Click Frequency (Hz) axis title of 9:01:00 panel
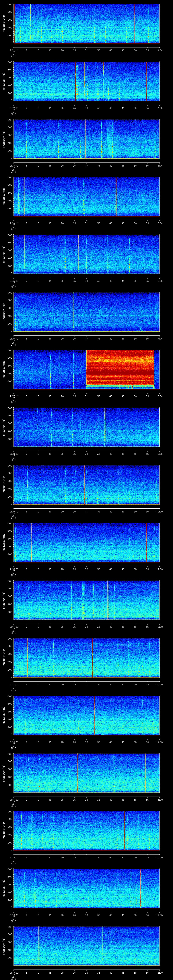The image size is (173, 980). point(4,24)
